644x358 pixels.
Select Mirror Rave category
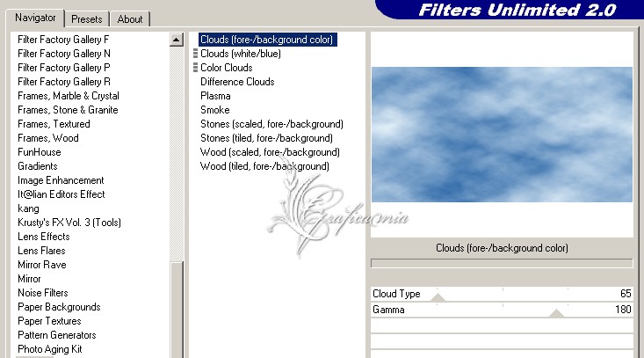coord(42,265)
